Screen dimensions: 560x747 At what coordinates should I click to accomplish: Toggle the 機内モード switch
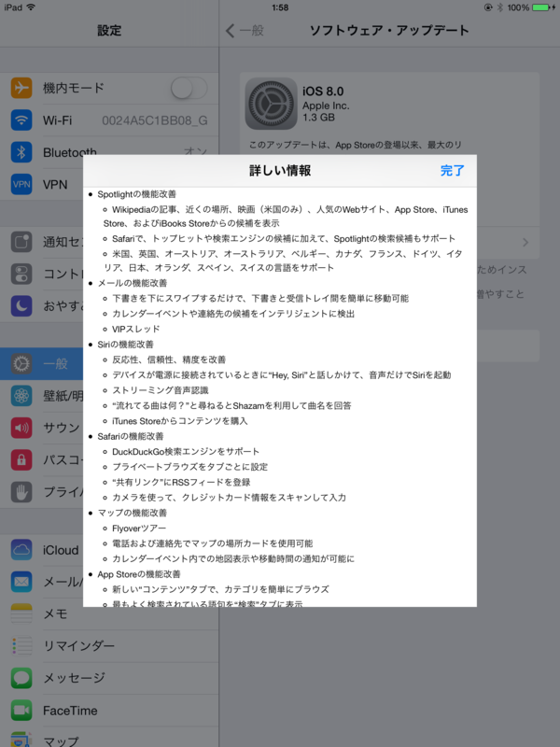pyautogui.click(x=189, y=88)
